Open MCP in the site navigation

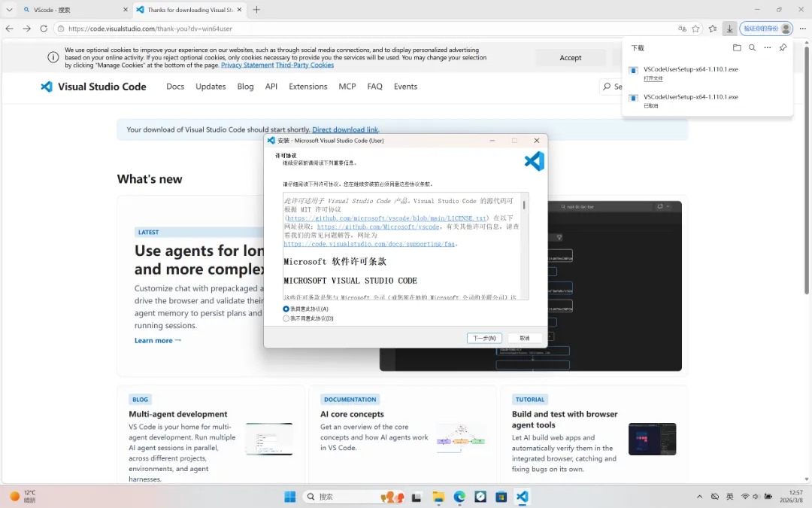347,87
